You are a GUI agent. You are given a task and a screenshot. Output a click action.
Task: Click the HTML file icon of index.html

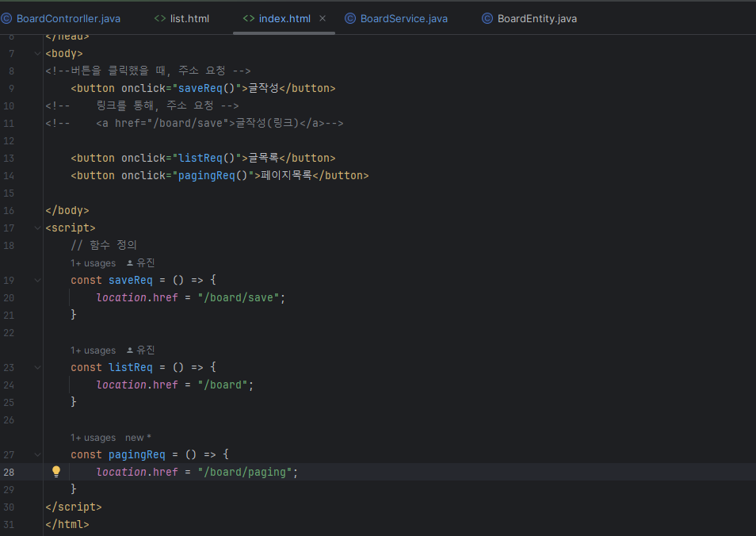pos(249,18)
